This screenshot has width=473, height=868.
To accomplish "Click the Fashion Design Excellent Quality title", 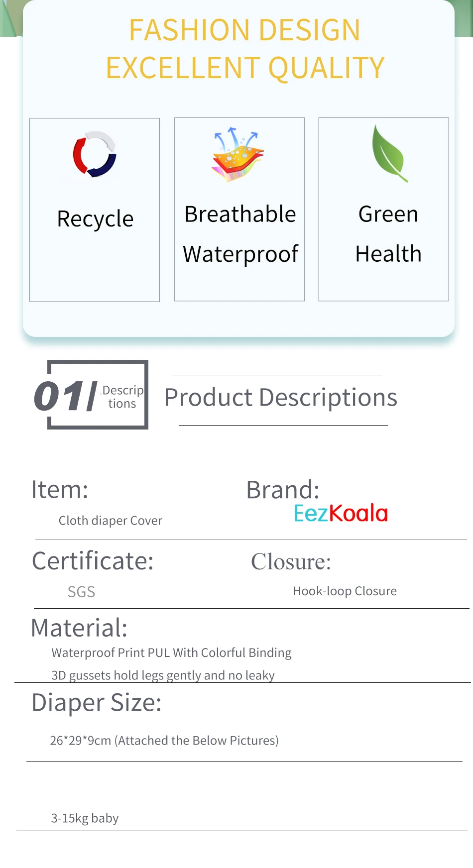I will tap(245, 49).
